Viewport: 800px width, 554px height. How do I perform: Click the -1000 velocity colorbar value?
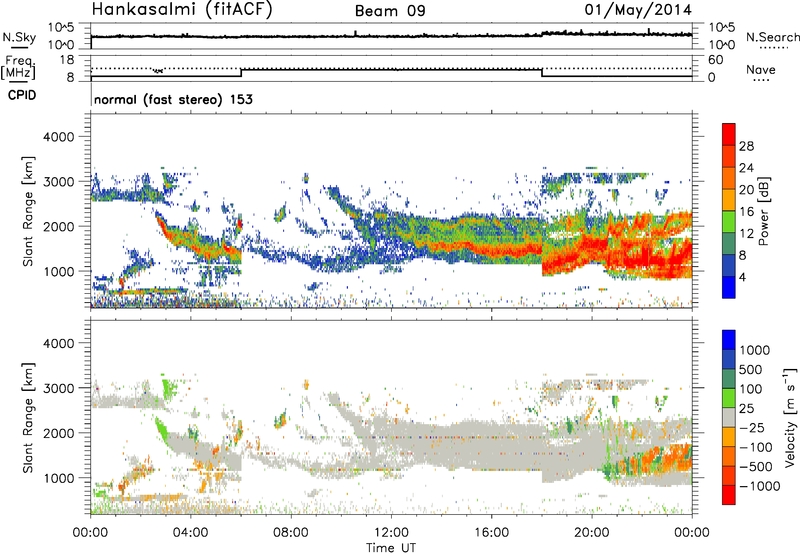[760, 486]
